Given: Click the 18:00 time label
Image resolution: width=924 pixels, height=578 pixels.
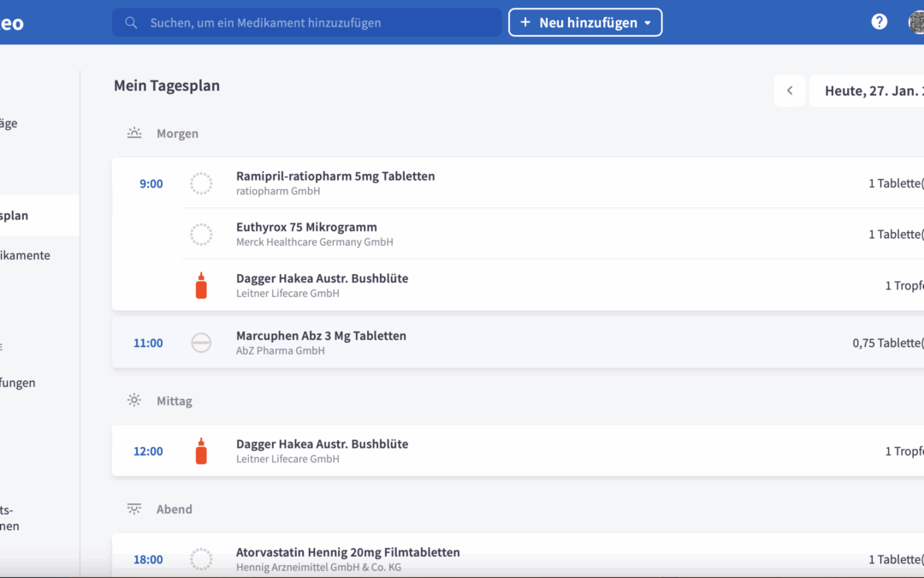Looking at the screenshot, I should click(148, 560).
